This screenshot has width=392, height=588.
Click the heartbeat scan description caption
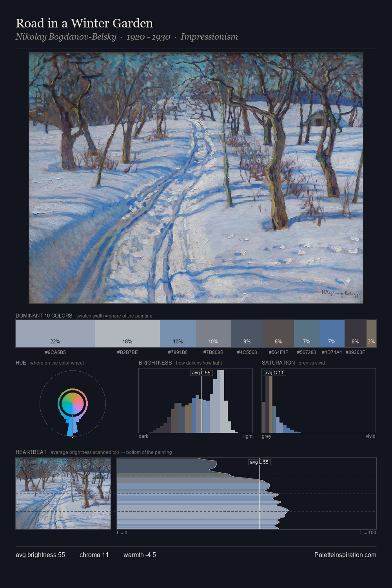pos(111,452)
